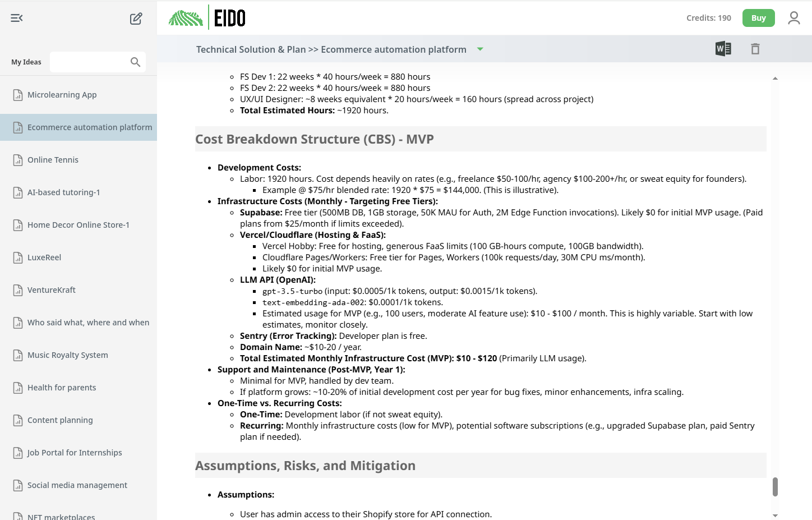Click the document icon beside NFT marketplaces

[x=17, y=516]
